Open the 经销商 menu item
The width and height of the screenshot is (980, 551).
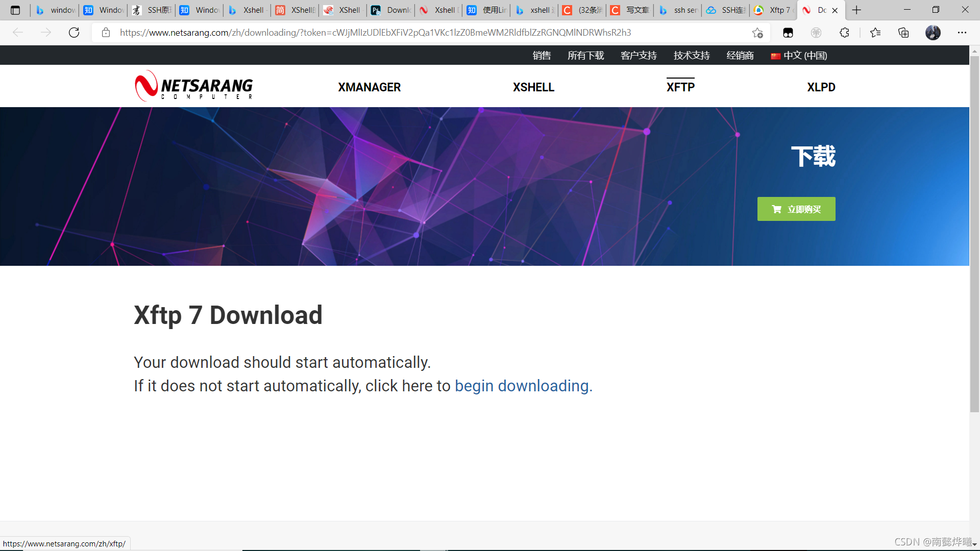pos(740,56)
